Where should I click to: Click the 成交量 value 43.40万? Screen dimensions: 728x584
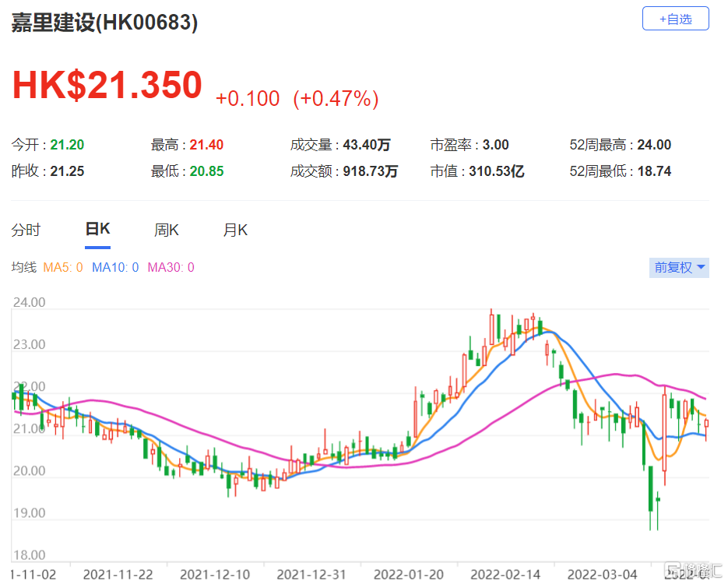[367, 145]
